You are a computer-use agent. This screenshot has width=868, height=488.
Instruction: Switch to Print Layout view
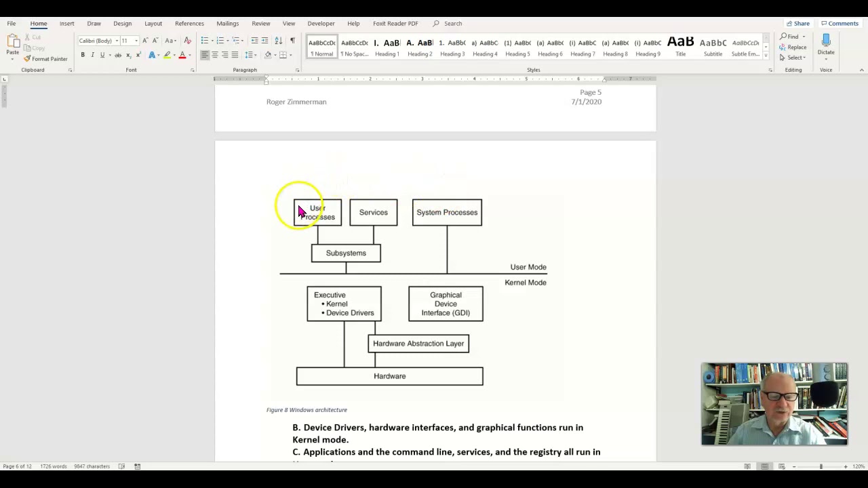click(764, 466)
